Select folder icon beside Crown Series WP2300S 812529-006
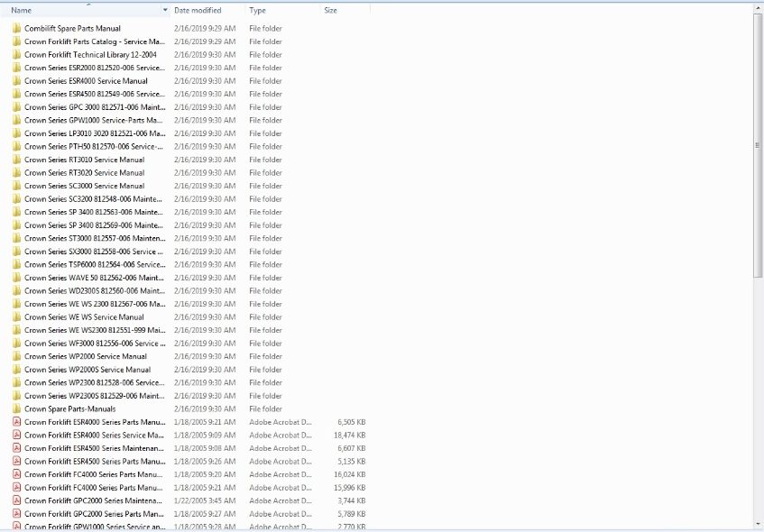764x532 pixels. [16, 396]
